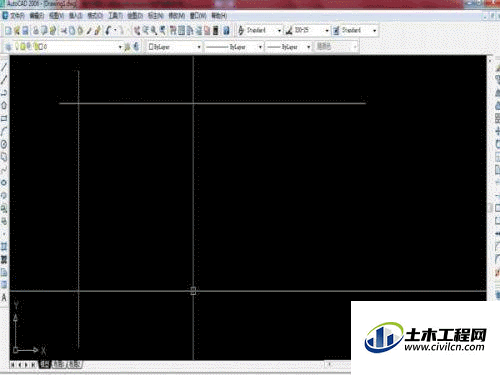Screen dimensions: 500x375
Task: Select the Hatch tool
Action: pos(4,247)
